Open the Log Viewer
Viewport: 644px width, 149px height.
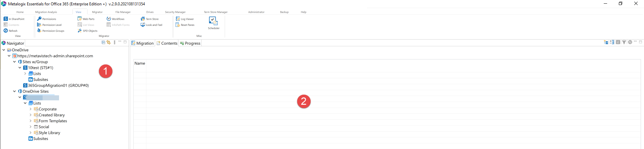coord(185,19)
